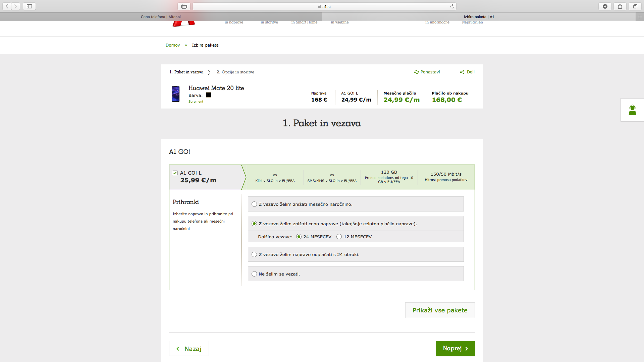The height and width of the screenshot is (362, 644).
Task: Click the Deli share link
Action: [x=467, y=72]
